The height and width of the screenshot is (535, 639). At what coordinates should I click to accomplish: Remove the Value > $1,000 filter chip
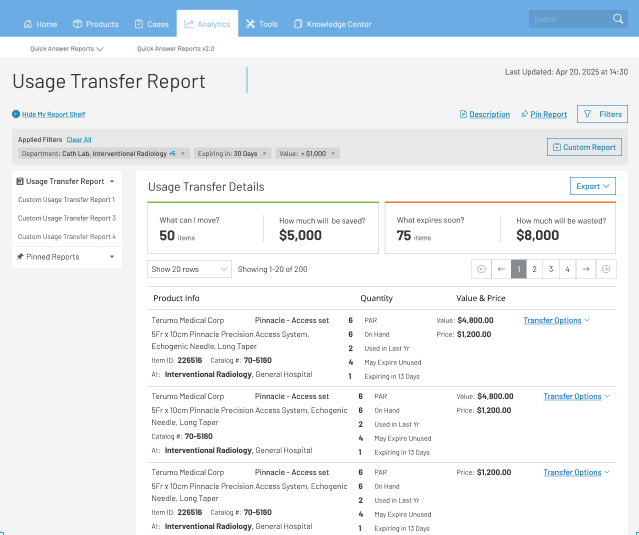333,154
